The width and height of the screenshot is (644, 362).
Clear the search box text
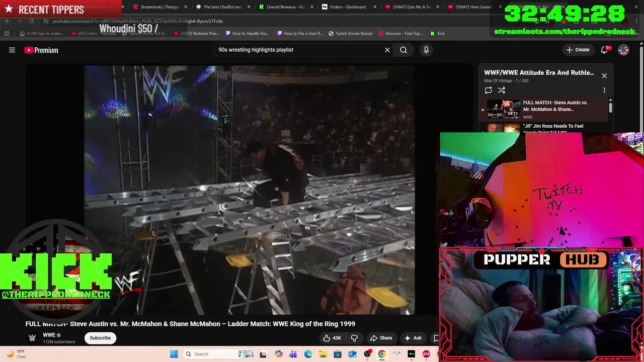[387, 50]
